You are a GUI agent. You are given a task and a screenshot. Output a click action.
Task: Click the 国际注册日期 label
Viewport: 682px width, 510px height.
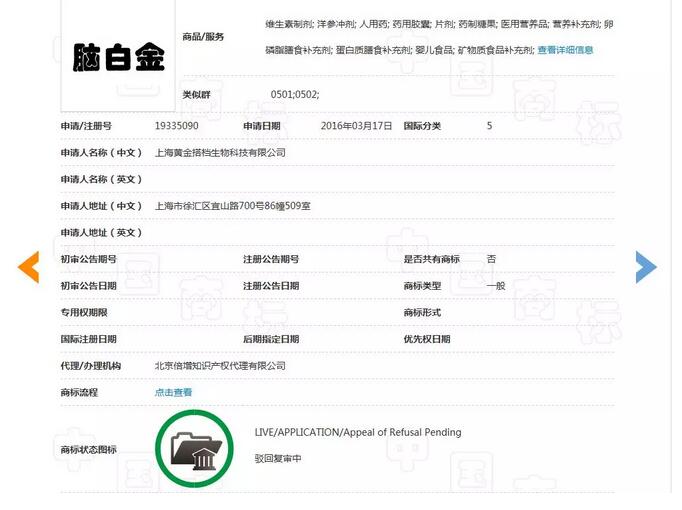click(x=89, y=339)
